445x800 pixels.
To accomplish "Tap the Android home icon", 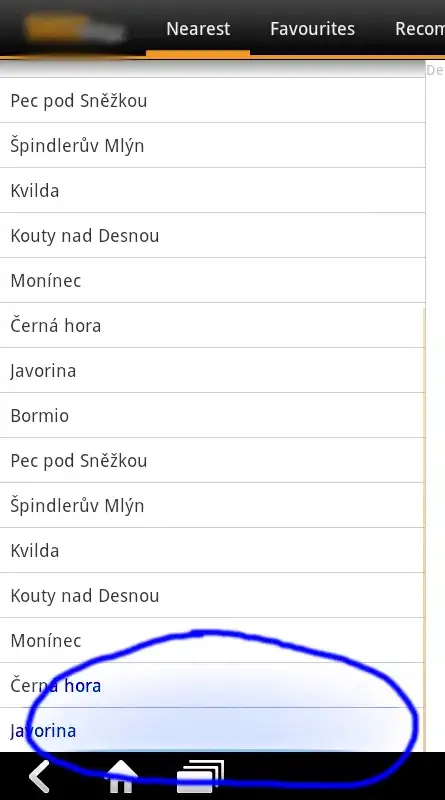I will 121,777.
